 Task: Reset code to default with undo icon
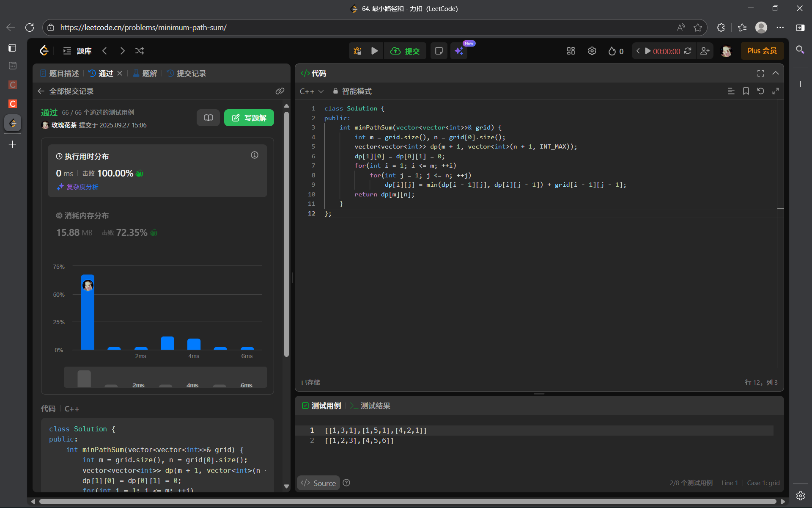pos(760,91)
